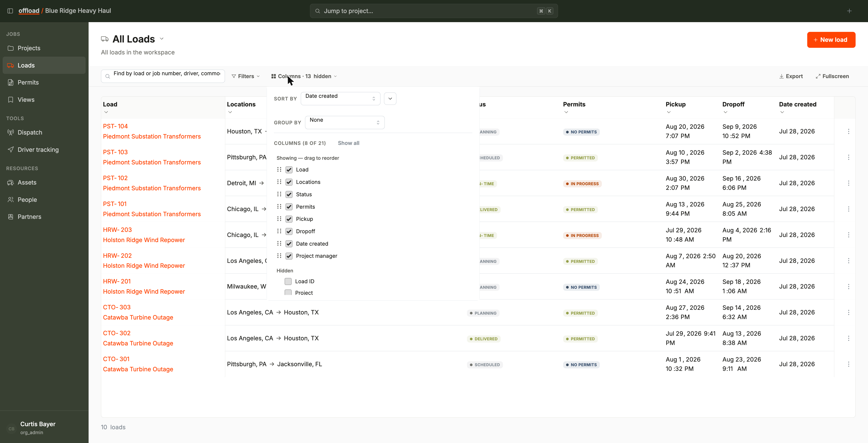Uncheck the Load column checkbox

289,170
